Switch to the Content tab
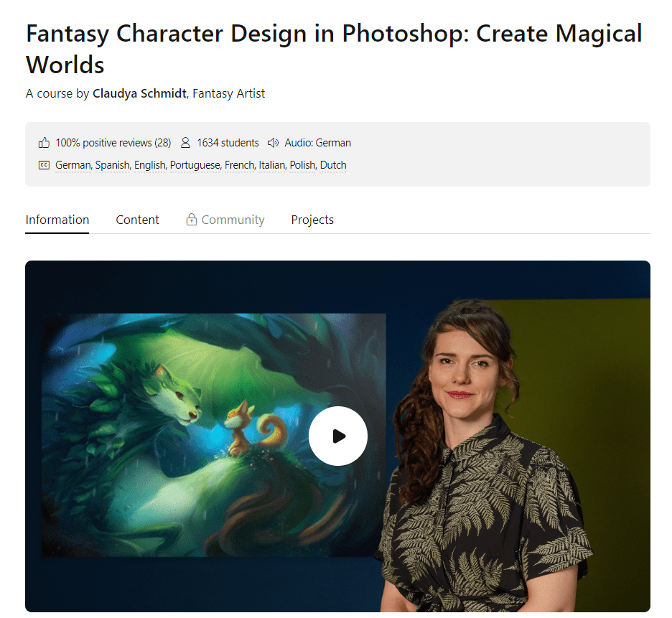Image resolution: width=672 pixels, height=618 pixels. point(137,220)
